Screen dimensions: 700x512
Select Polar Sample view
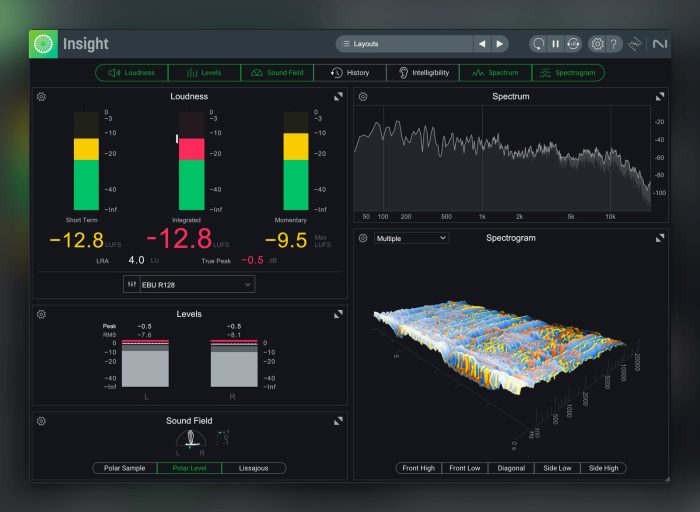(125, 468)
